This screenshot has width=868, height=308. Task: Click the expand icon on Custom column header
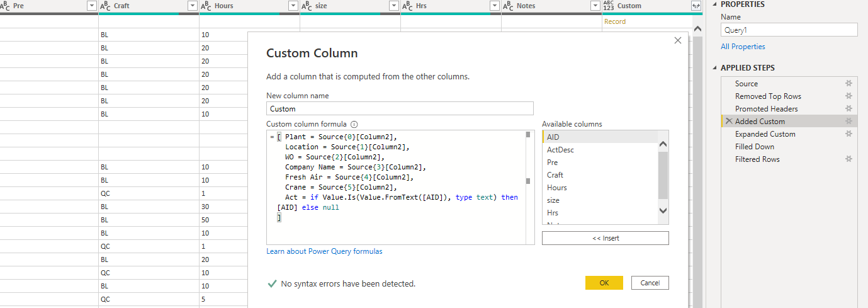(696, 6)
